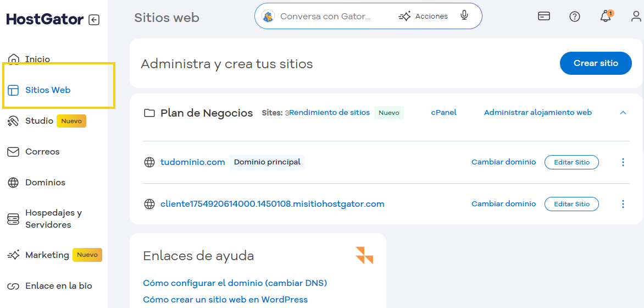Open Enlace en la bio in the sidebar
Viewport: 644px width, 308px height.
click(x=59, y=286)
